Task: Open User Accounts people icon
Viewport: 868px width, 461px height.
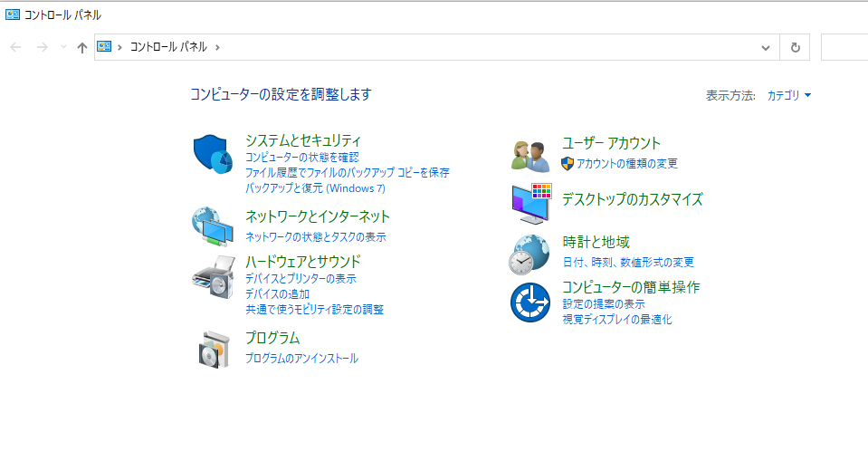Action: [529, 156]
